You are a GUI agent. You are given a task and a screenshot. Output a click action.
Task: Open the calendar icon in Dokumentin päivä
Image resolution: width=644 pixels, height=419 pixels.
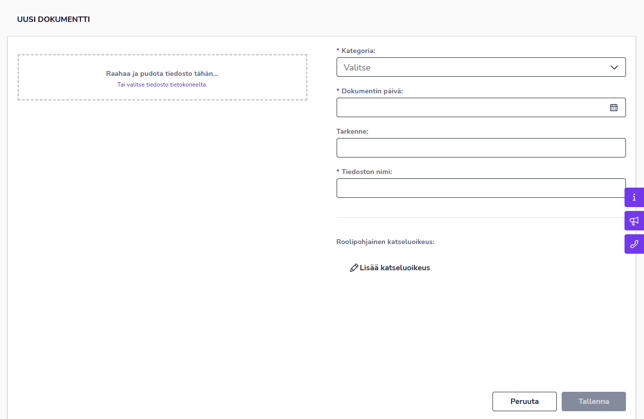[614, 108]
